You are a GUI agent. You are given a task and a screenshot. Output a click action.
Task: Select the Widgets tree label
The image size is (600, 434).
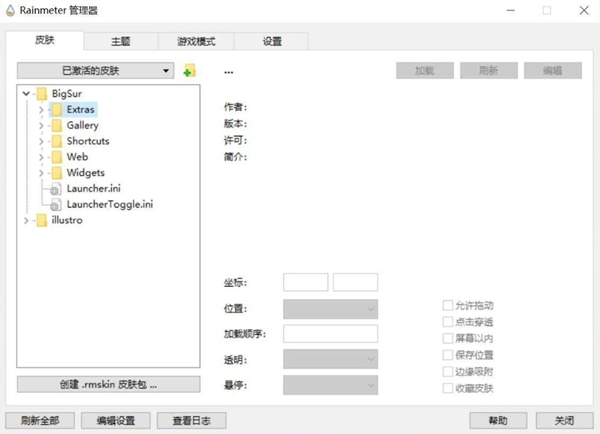point(86,173)
